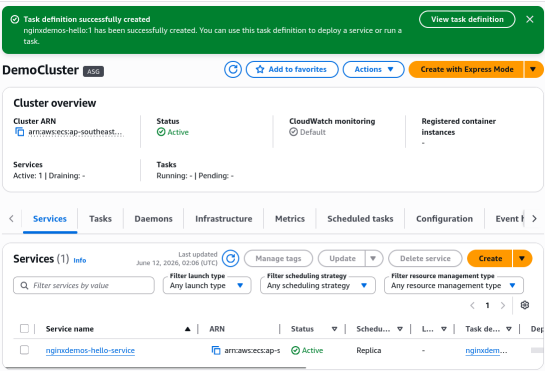Go to previous page of services
The image size is (545, 371).
[x=472, y=305]
